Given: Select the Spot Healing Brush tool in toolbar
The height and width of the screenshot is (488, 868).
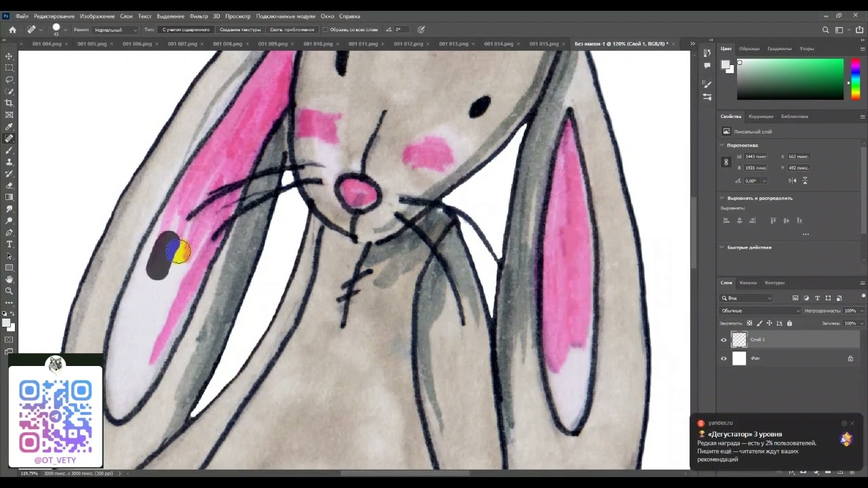Looking at the screenshot, I should pos(9,138).
